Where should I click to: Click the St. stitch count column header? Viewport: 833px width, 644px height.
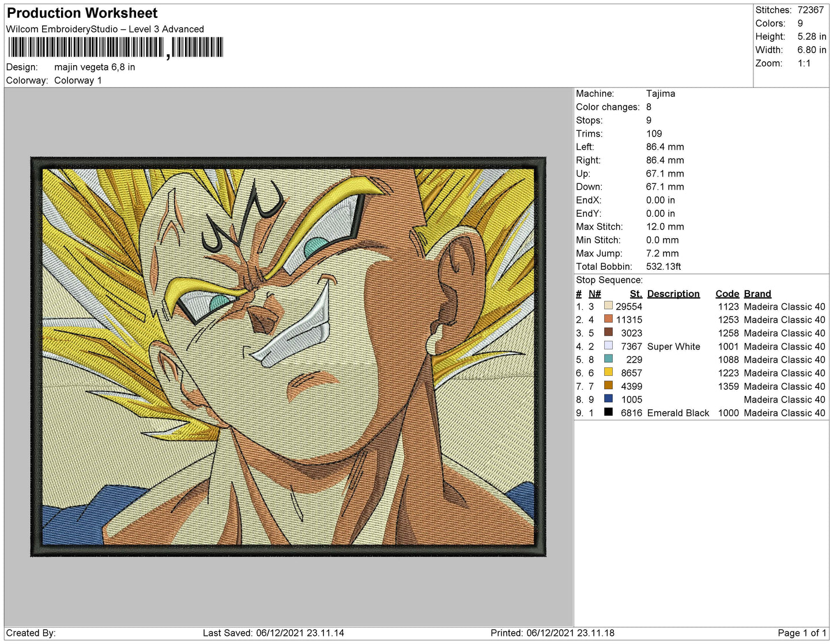635,293
